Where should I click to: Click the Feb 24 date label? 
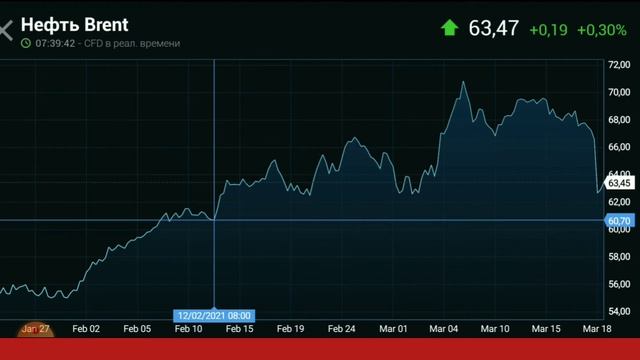(x=342, y=329)
